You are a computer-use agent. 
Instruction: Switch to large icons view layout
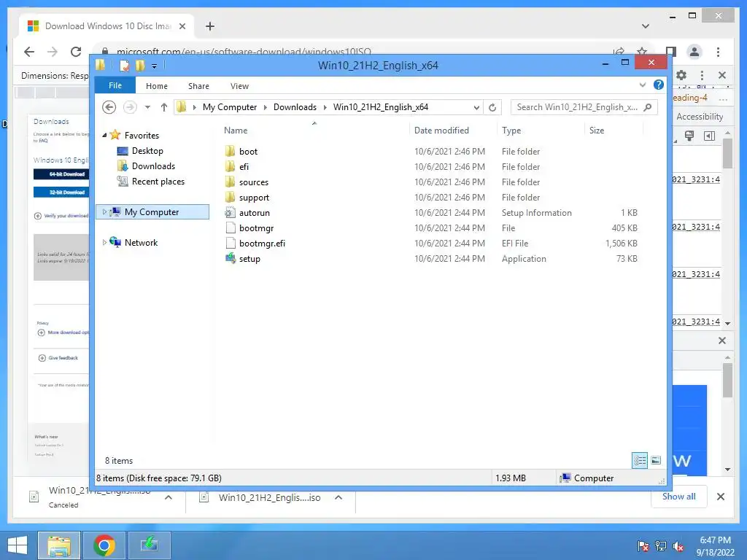pyautogui.click(x=656, y=460)
